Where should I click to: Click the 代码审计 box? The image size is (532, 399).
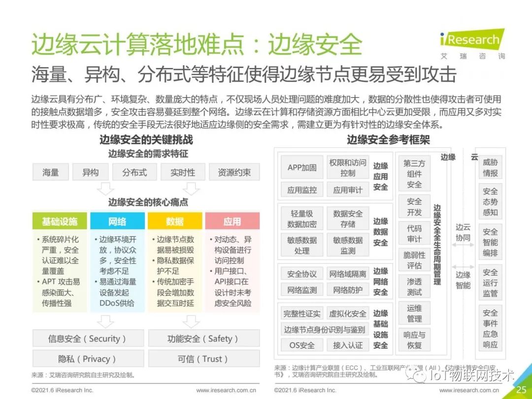click(x=414, y=233)
